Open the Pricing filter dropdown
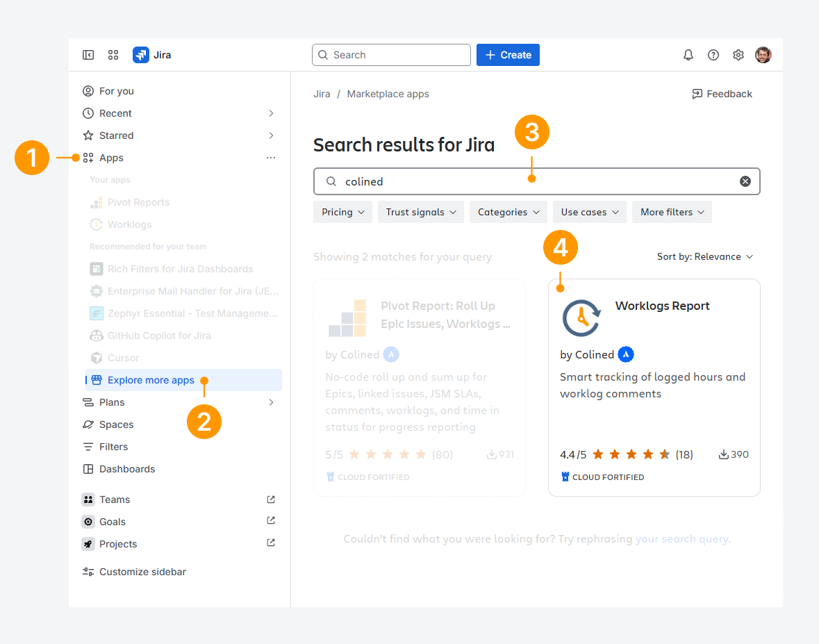The width and height of the screenshot is (819, 644). (342, 212)
